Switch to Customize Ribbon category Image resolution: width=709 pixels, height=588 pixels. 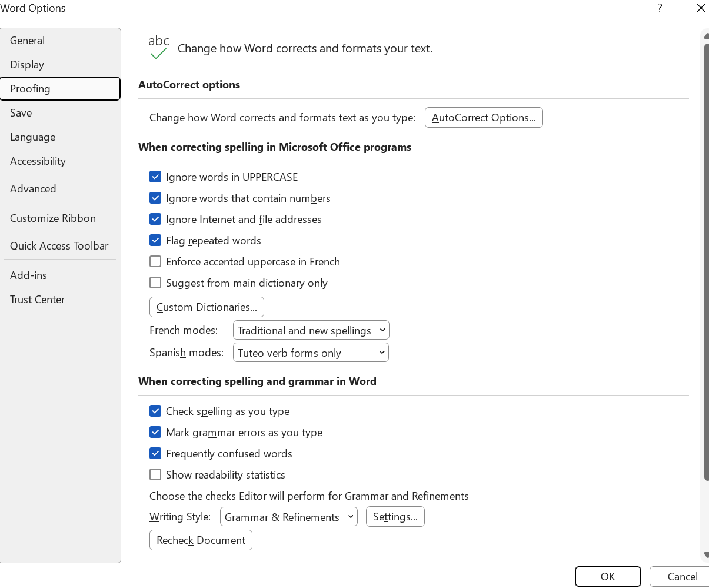60,218
